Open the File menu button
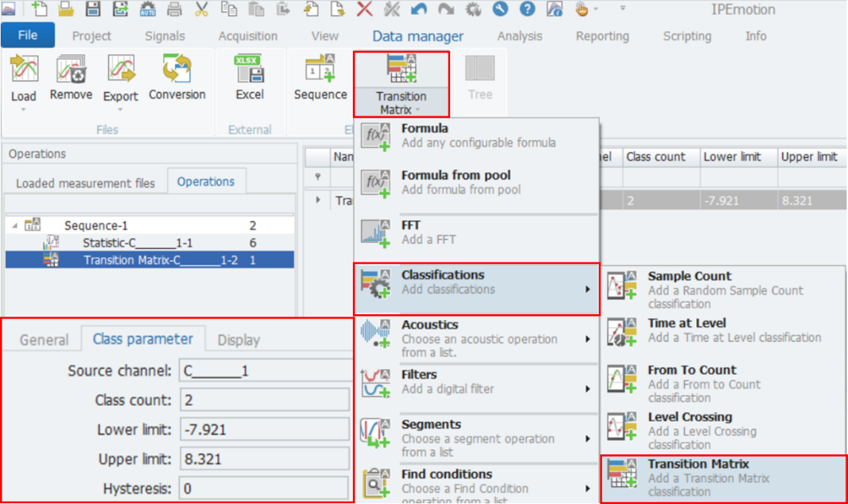 (x=27, y=35)
